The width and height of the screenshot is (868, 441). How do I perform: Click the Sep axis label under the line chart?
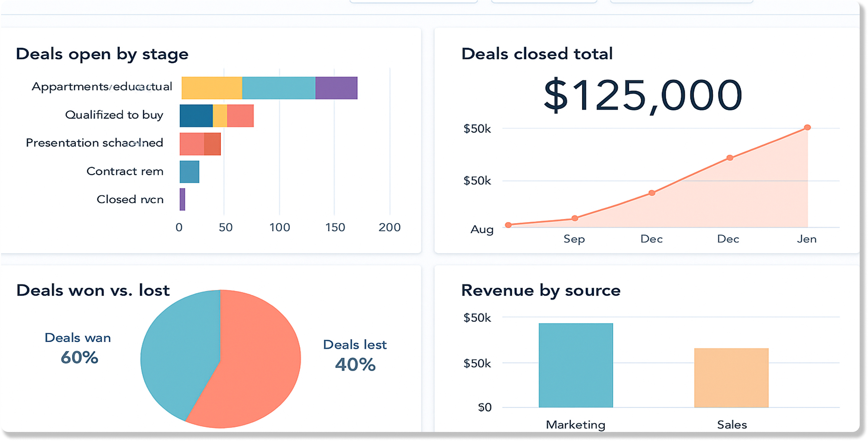[x=575, y=239]
